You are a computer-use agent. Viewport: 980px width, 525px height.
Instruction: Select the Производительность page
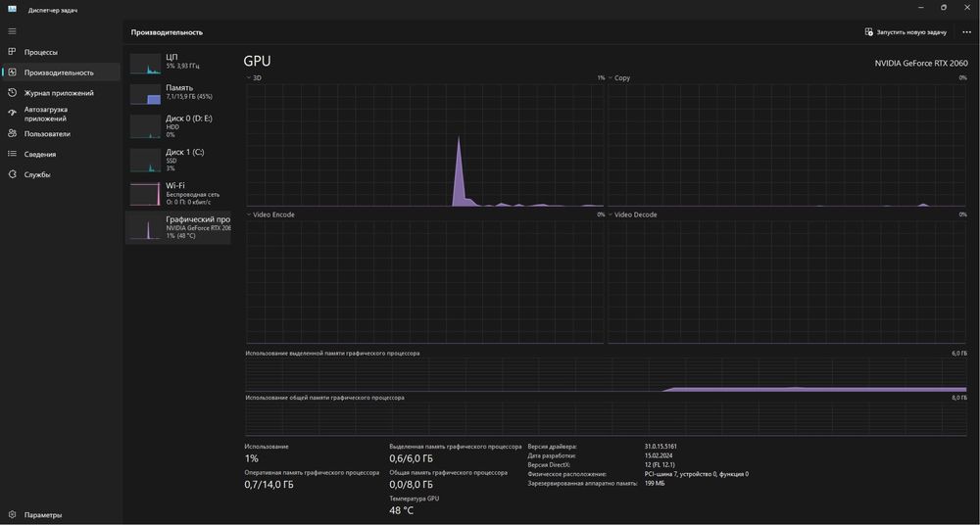pyautogui.click(x=61, y=72)
